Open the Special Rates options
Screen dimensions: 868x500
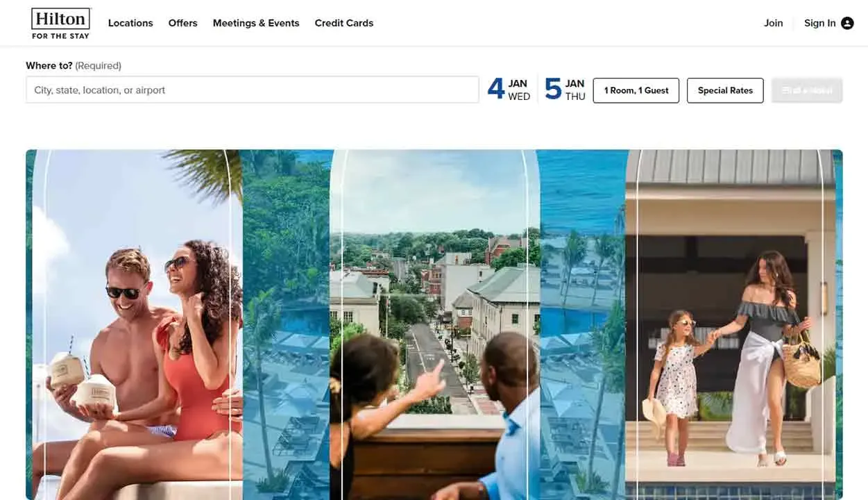(725, 90)
